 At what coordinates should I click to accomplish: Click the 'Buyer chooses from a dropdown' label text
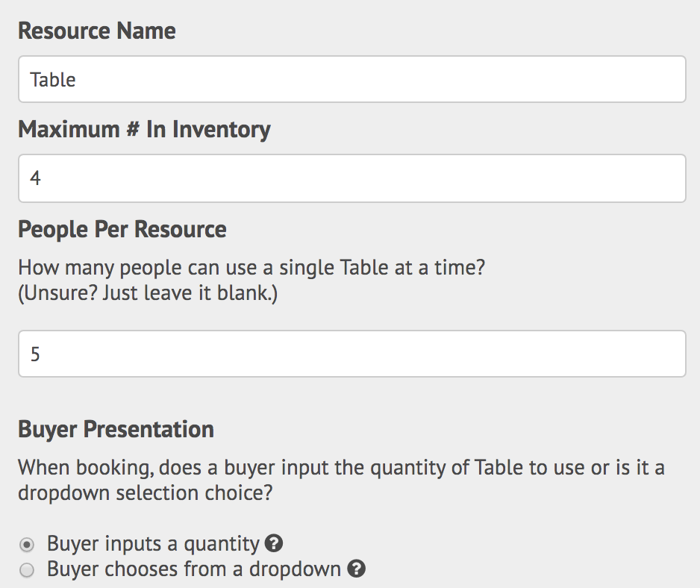click(x=194, y=569)
